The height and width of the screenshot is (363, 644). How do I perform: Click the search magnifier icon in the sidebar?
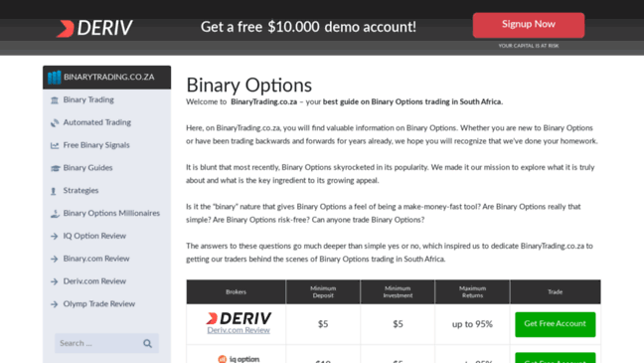[x=147, y=343]
